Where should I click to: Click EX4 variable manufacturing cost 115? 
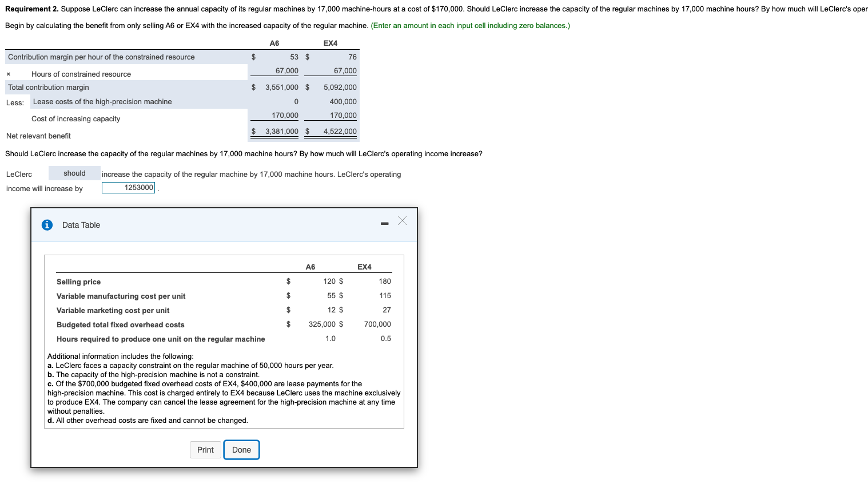coord(385,295)
